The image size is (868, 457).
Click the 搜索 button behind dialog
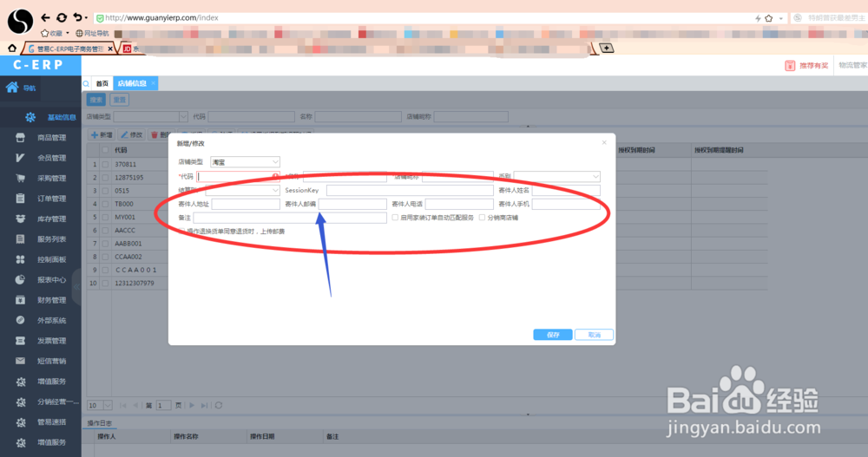click(96, 100)
